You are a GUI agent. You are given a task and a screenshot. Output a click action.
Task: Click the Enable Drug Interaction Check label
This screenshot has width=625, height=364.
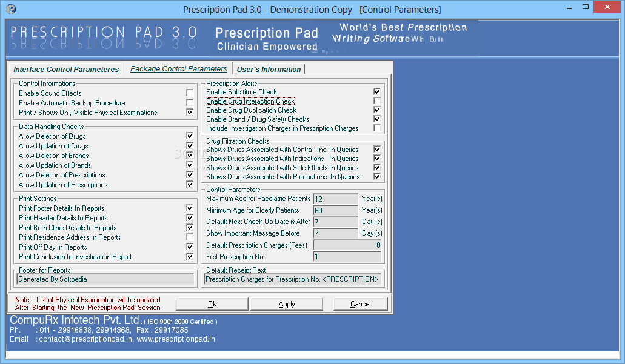pos(250,101)
